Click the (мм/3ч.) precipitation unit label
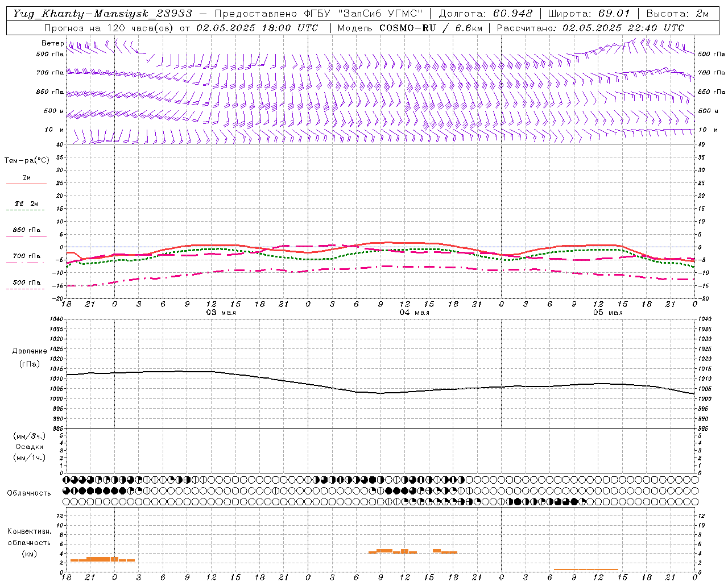 [x=30, y=436]
